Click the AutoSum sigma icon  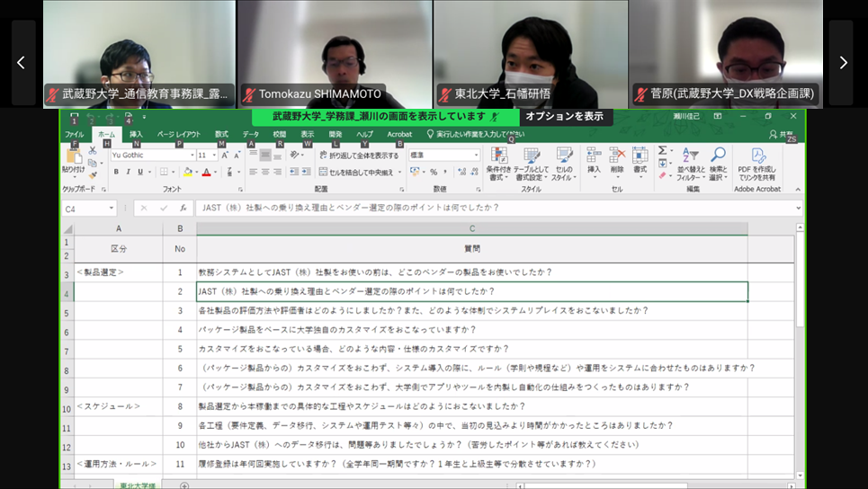pyautogui.click(x=662, y=150)
